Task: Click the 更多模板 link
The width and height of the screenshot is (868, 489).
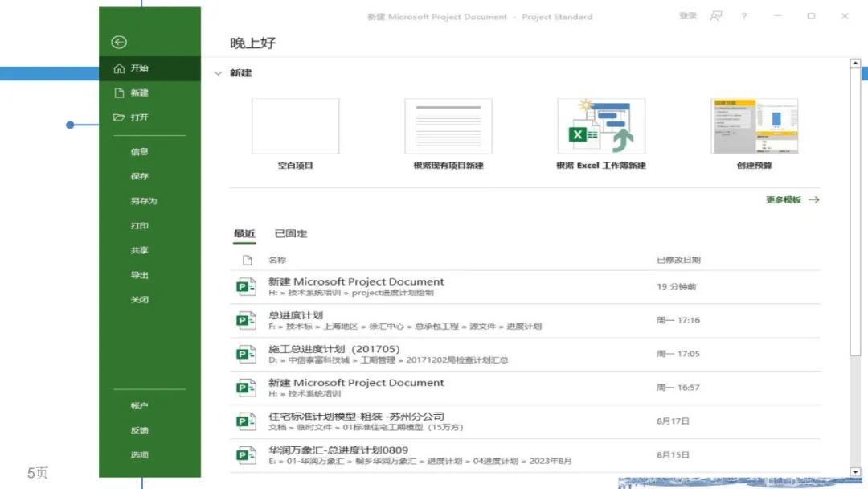Action: tap(792, 200)
